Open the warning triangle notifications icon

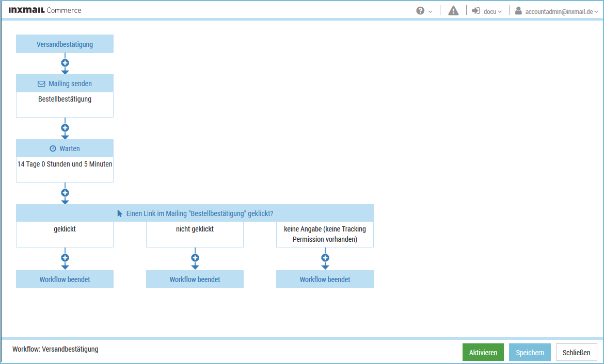(453, 11)
